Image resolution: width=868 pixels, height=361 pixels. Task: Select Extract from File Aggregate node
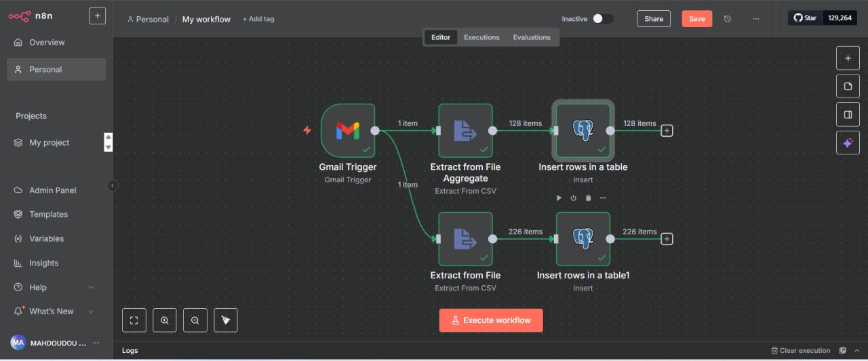tap(465, 130)
